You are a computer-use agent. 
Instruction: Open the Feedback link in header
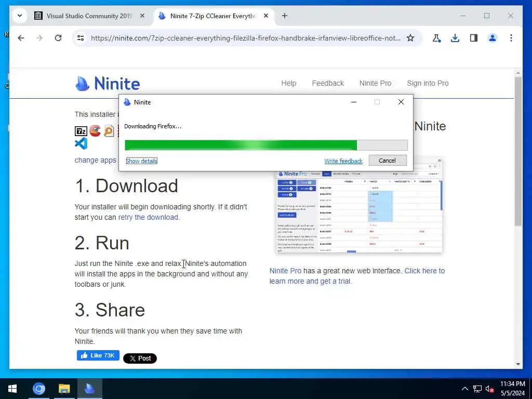click(328, 83)
